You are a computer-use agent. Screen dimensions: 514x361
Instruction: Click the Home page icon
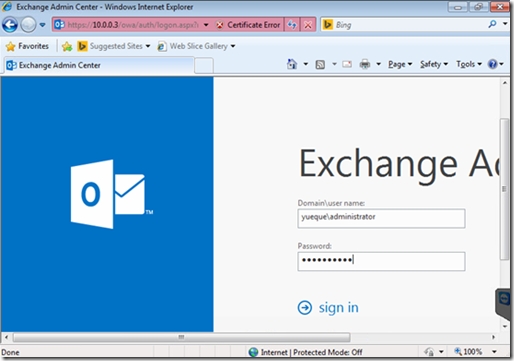(292, 64)
